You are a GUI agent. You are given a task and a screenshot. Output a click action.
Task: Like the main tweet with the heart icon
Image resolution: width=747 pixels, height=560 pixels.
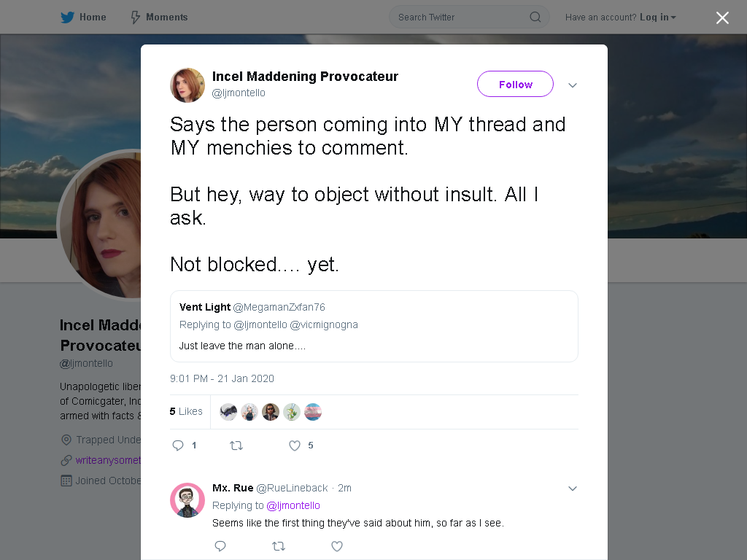pyautogui.click(x=295, y=446)
